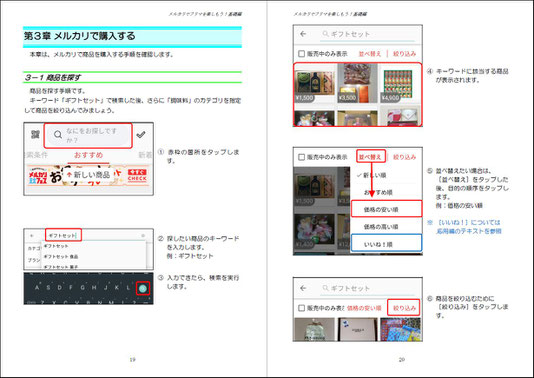Image resolution: width=534 pixels, height=378 pixels.
Task: Tap the barcode scanner icon beside the search box
Action: (x=35, y=135)
